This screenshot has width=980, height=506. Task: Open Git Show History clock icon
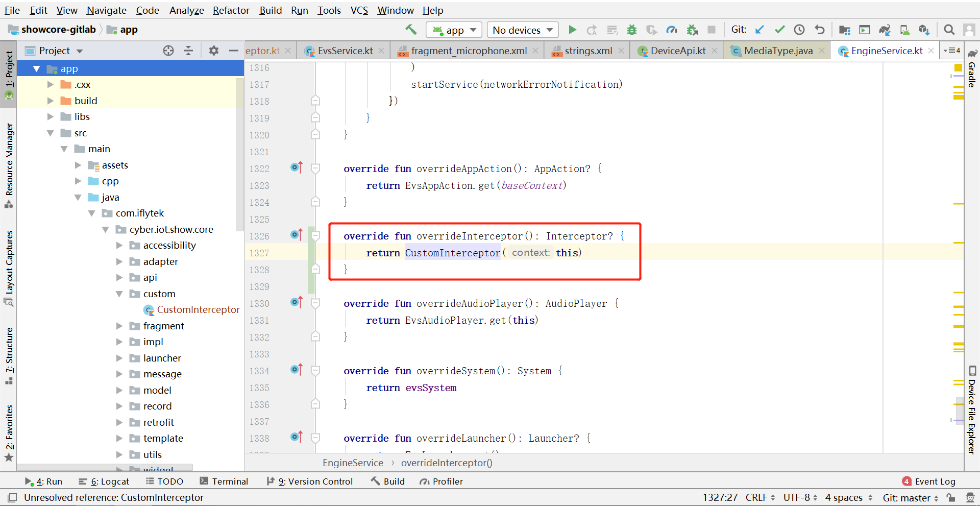(x=799, y=30)
